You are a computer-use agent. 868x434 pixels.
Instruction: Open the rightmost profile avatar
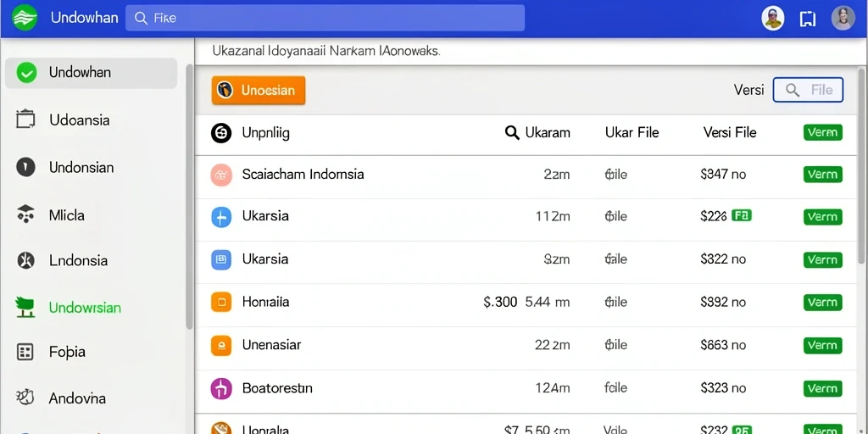click(x=843, y=19)
